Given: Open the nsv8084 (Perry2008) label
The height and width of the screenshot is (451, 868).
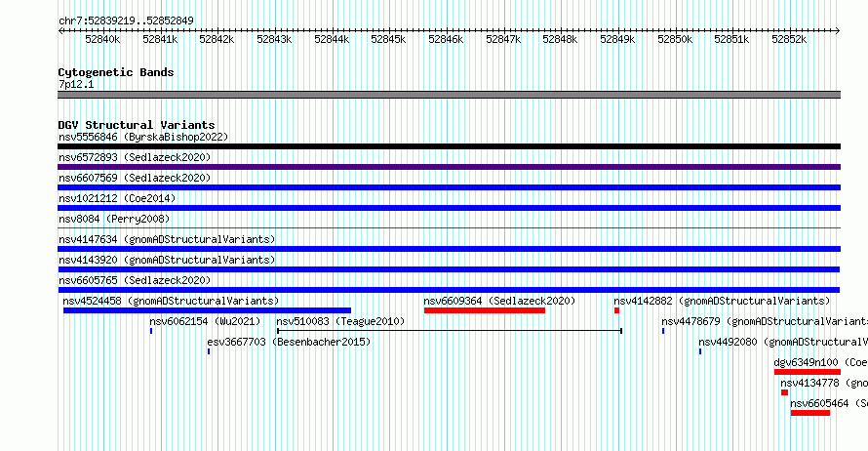Looking at the screenshot, I should (x=114, y=219).
